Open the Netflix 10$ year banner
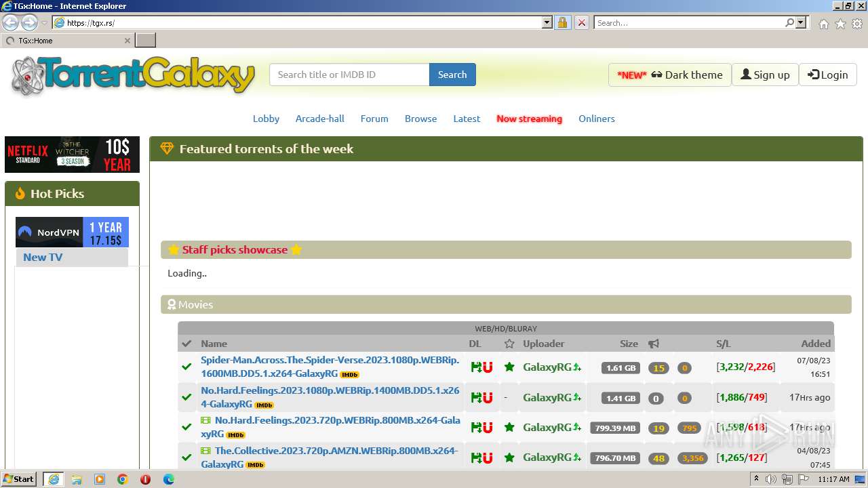This screenshot has height=488, width=868. (x=72, y=155)
